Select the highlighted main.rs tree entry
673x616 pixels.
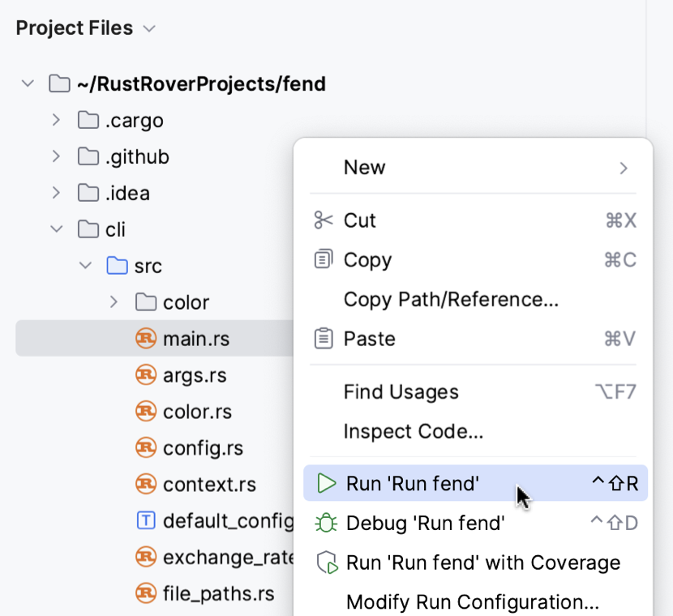(x=195, y=338)
